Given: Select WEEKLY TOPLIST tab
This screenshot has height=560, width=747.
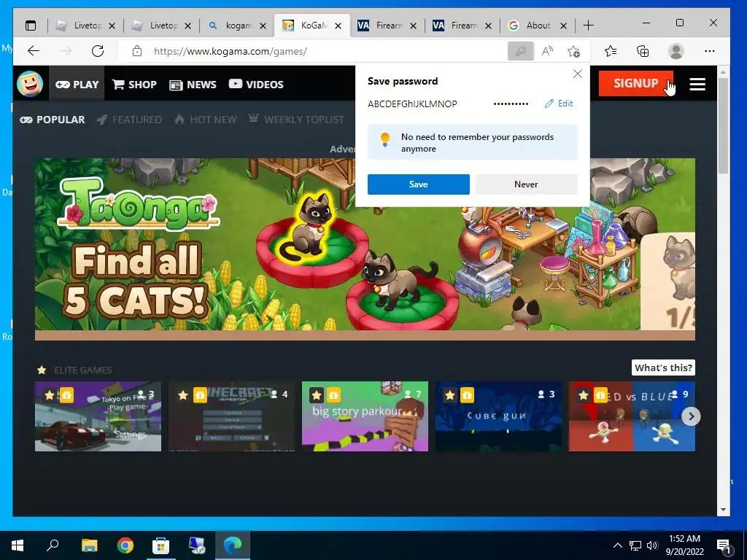Looking at the screenshot, I should point(296,120).
